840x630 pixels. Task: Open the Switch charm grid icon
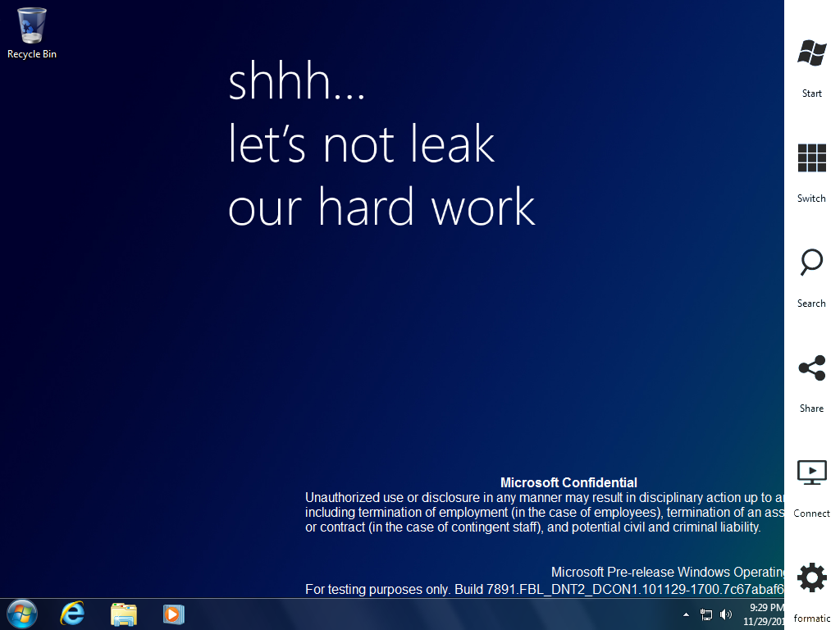811,158
